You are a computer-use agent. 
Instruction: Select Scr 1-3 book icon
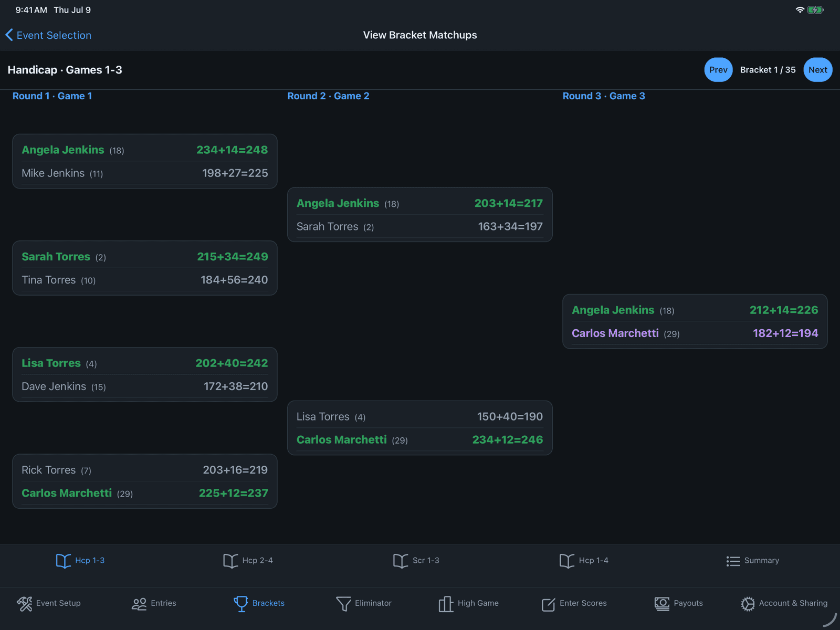coord(401,561)
